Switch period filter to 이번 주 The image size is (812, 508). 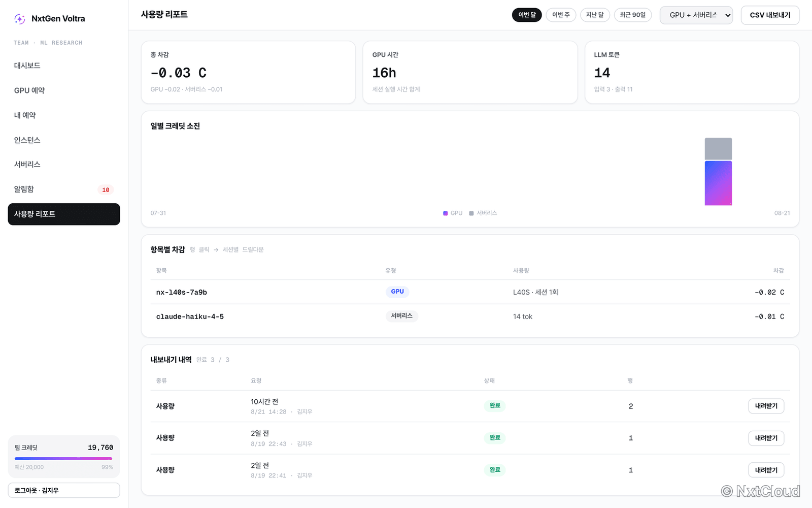(561, 15)
